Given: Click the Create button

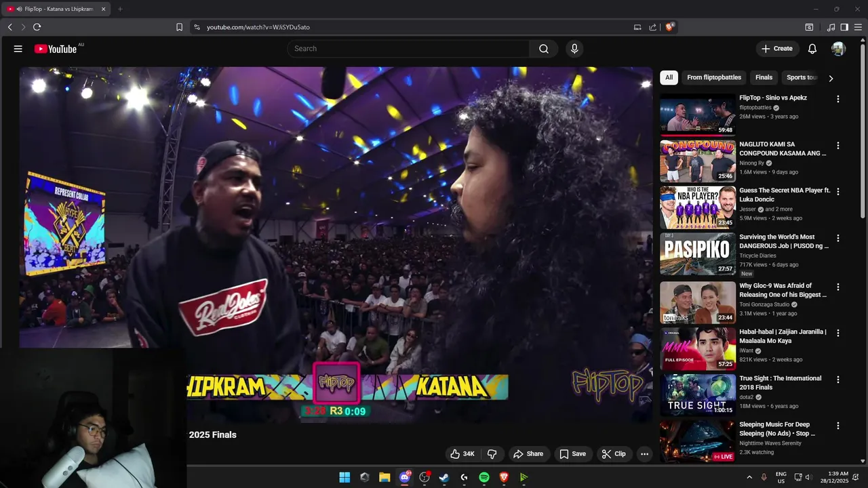Looking at the screenshot, I should coord(776,49).
